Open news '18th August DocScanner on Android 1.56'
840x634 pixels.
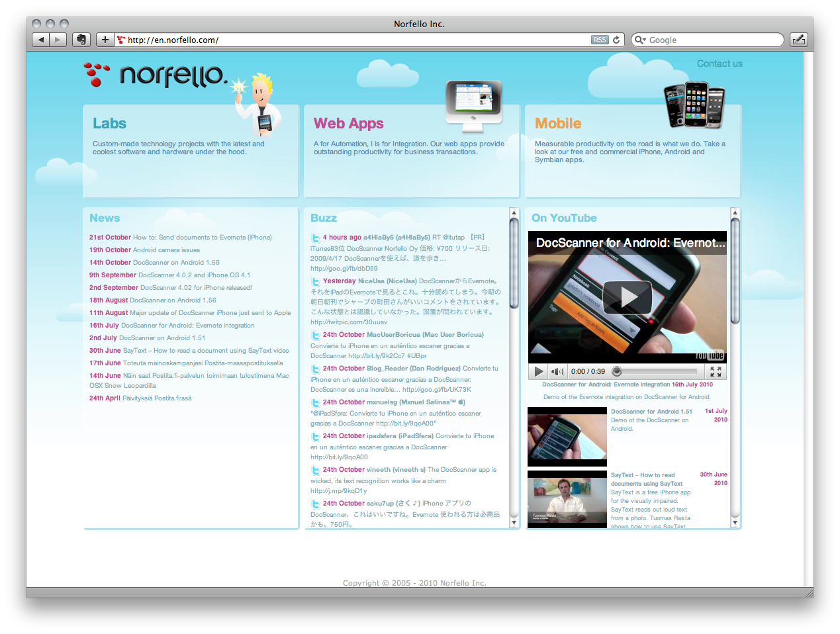[x=153, y=300]
